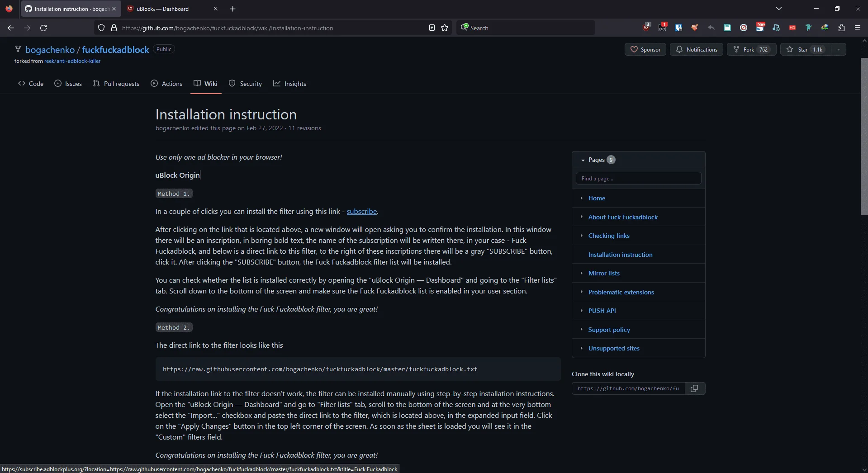This screenshot has width=868, height=473.
Task: Expand the Mirror lists entry arrow
Action: [x=581, y=273]
